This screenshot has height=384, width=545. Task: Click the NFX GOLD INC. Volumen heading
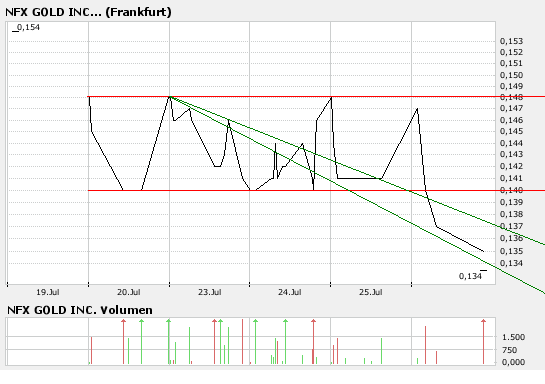[x=80, y=310]
